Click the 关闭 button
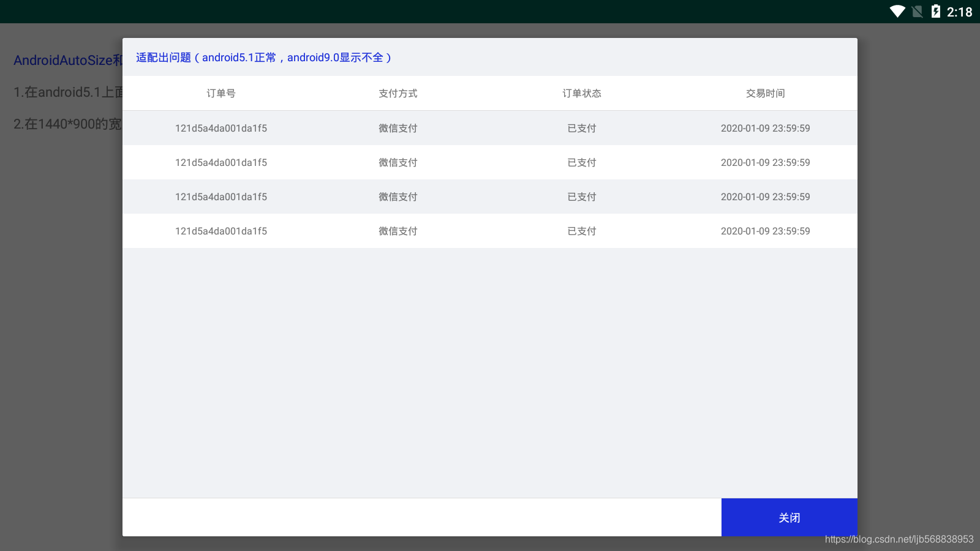Image resolution: width=980 pixels, height=551 pixels. tap(790, 517)
